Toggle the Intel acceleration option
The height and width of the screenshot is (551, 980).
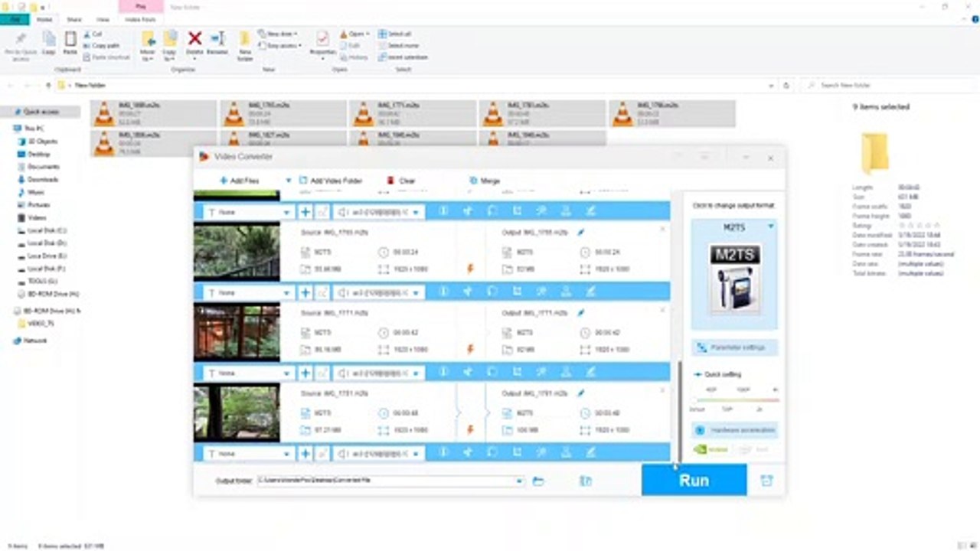click(x=753, y=450)
